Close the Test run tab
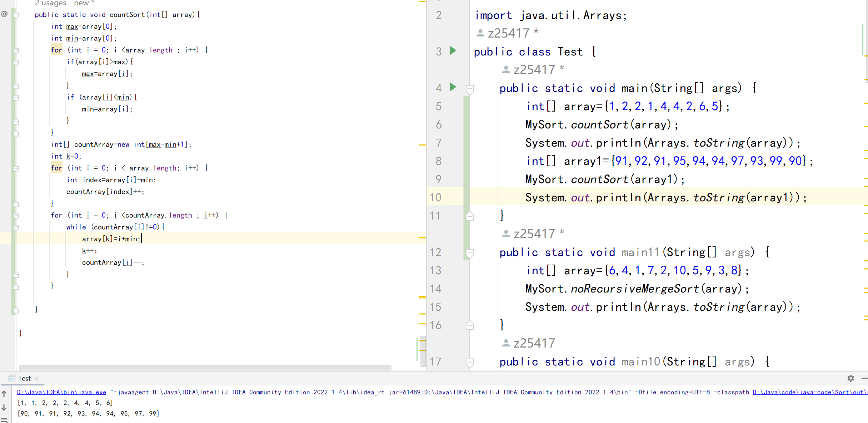The height and width of the screenshot is (423, 868). pyautogui.click(x=36, y=378)
